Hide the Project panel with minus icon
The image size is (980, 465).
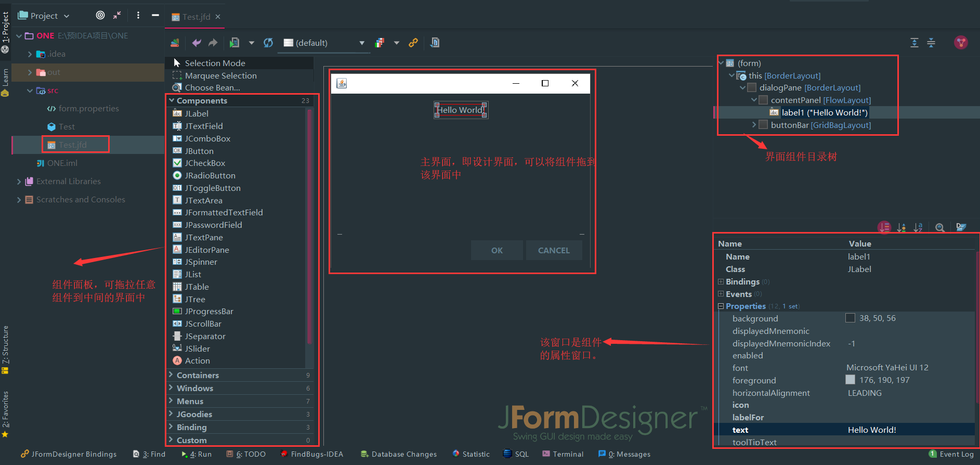[155, 16]
